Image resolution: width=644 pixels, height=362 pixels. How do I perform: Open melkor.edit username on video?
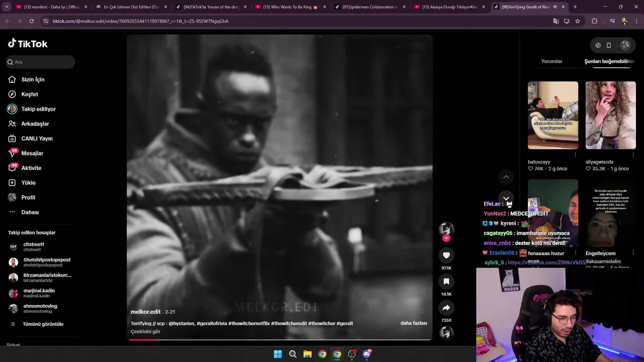point(145,312)
